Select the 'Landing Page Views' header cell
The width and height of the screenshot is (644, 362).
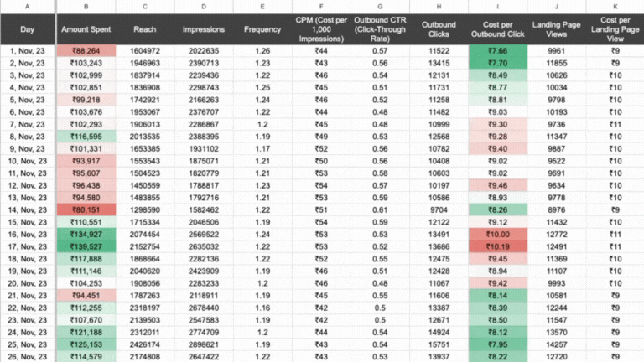[555, 29]
